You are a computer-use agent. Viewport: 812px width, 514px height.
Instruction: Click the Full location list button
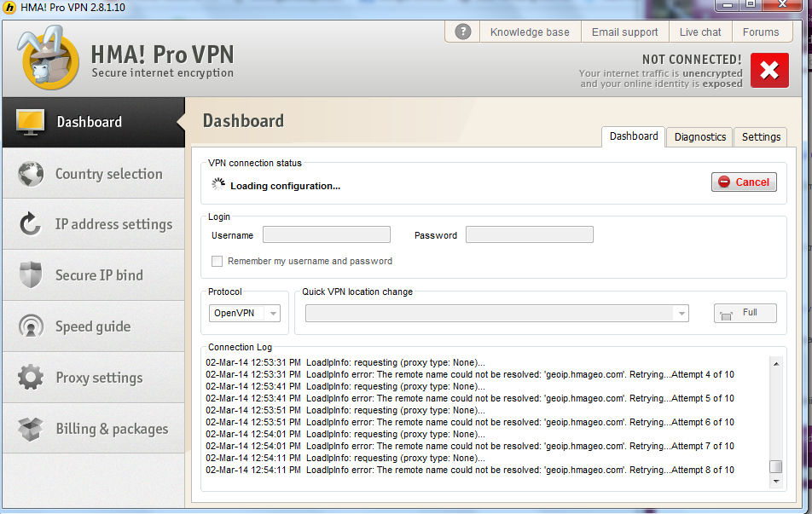(x=745, y=313)
